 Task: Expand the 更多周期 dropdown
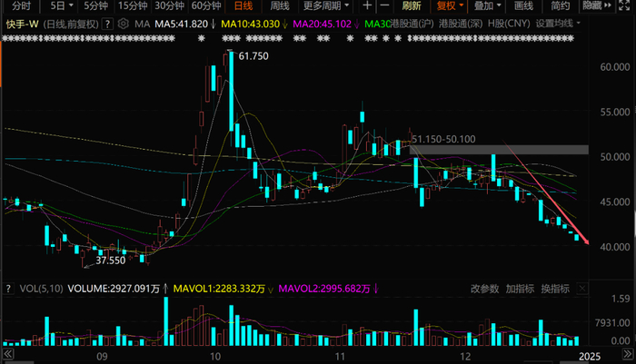[326, 5]
